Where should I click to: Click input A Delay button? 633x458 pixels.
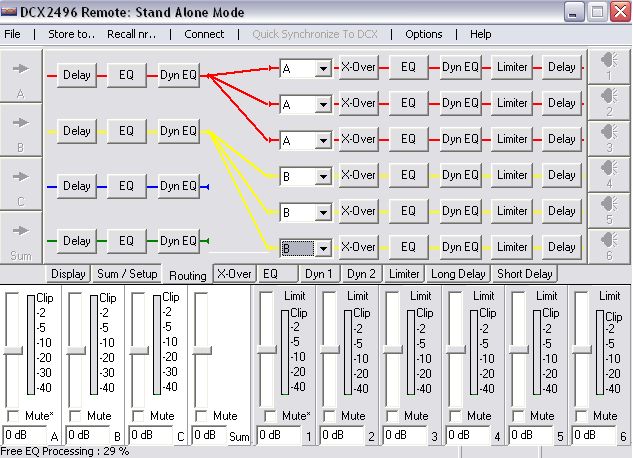[77, 75]
